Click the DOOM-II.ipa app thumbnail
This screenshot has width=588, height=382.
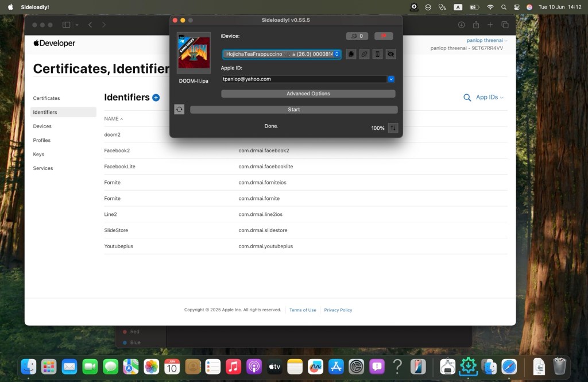coord(194,53)
